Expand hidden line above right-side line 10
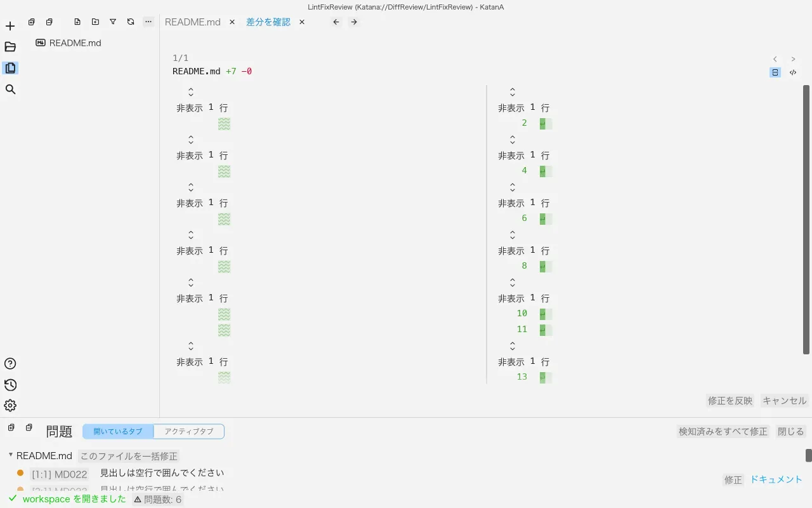This screenshot has width=812, height=508. pyautogui.click(x=513, y=283)
